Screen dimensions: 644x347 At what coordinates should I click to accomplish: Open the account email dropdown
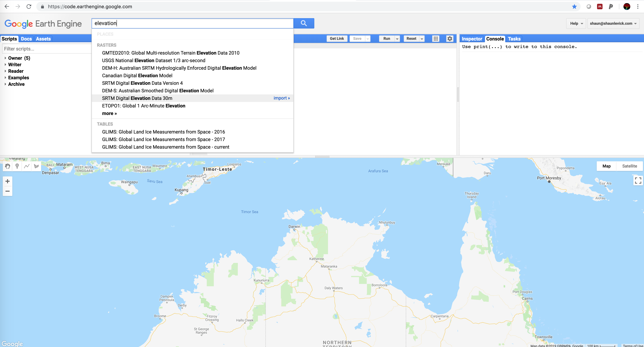coord(613,23)
